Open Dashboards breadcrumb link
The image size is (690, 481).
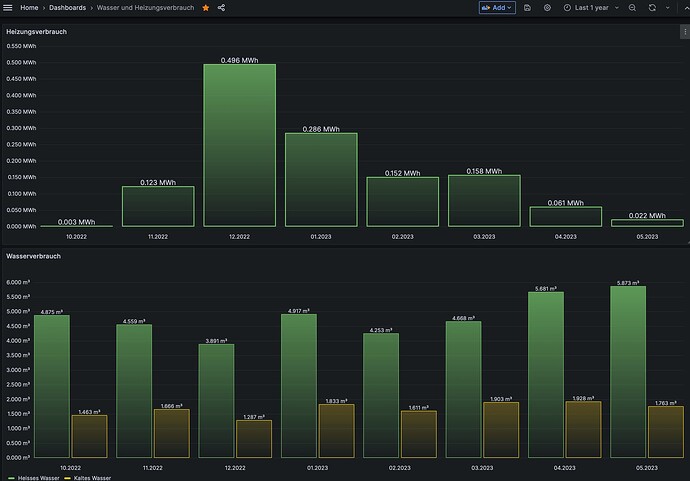(x=67, y=7)
